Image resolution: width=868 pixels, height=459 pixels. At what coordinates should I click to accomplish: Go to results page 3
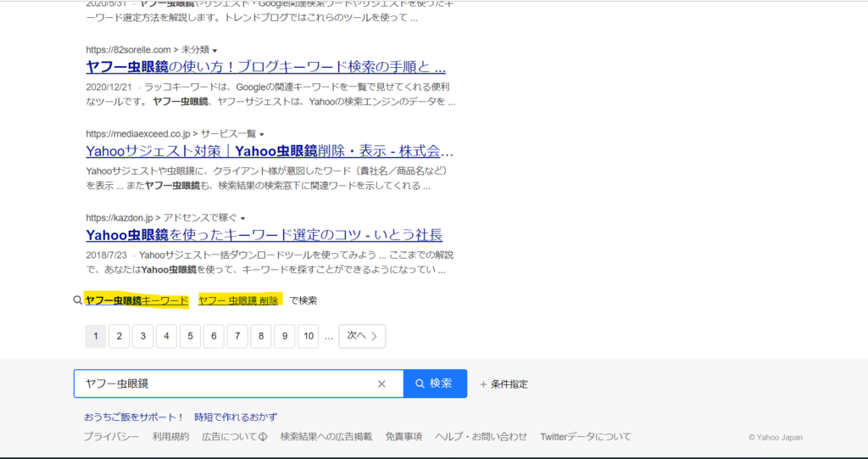pos(142,336)
